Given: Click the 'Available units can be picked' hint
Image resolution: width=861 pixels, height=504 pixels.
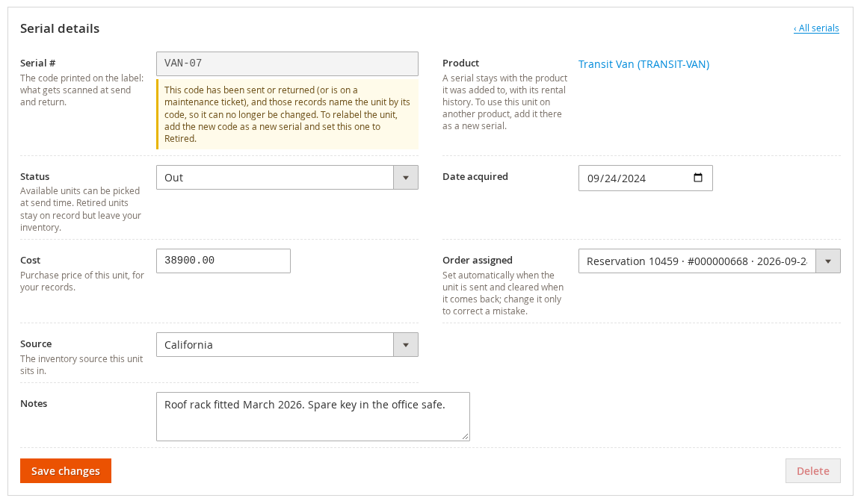Looking at the screenshot, I should tap(81, 209).
